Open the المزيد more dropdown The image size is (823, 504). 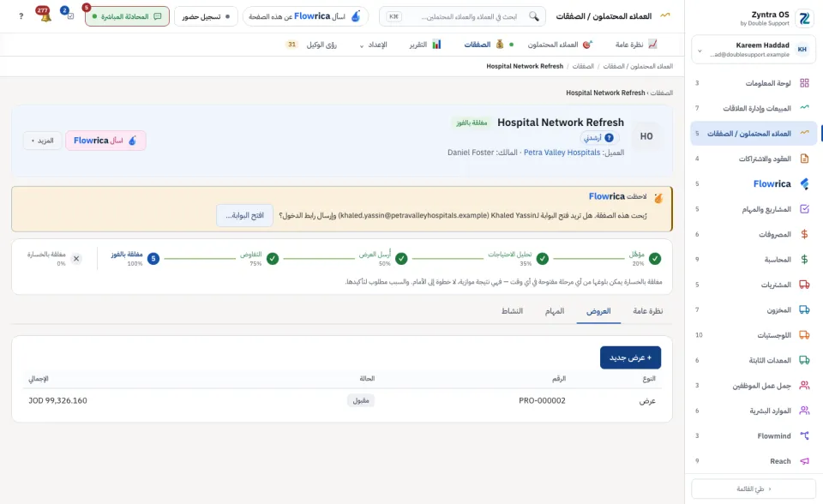click(x=43, y=141)
